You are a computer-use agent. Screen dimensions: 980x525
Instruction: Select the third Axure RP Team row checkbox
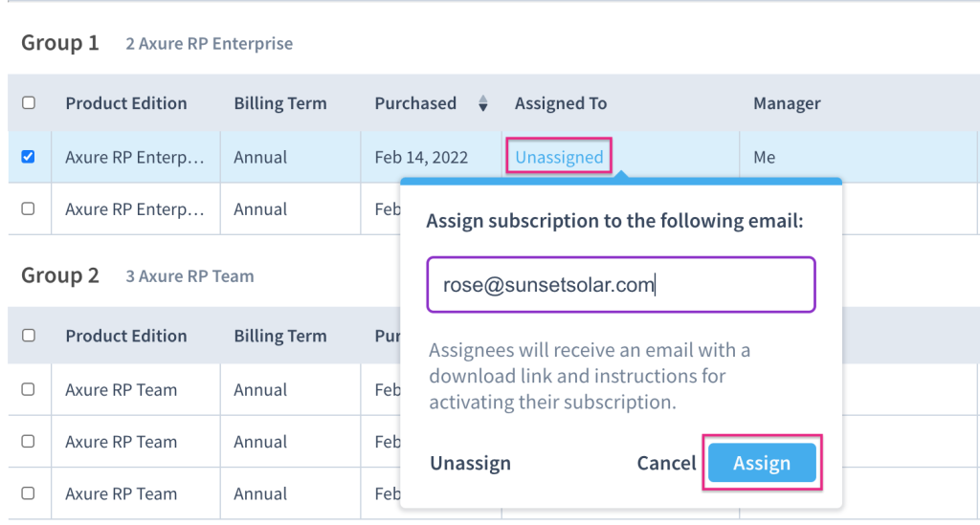29,493
